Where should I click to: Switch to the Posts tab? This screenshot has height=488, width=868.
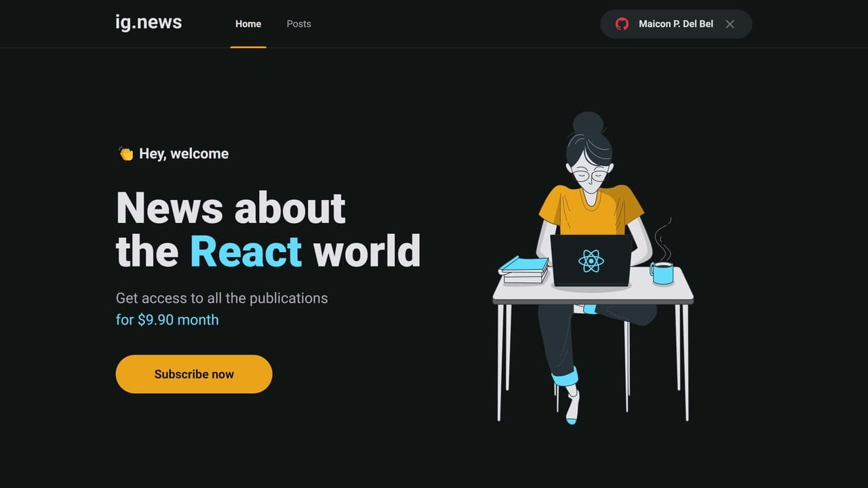click(x=298, y=24)
